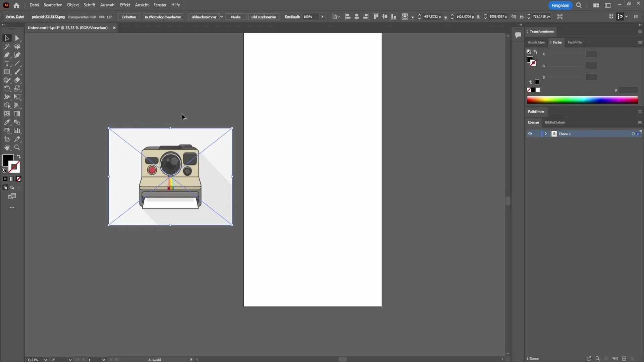Click the color spectrum bar
This screenshot has width=644, height=362.
pos(582,100)
